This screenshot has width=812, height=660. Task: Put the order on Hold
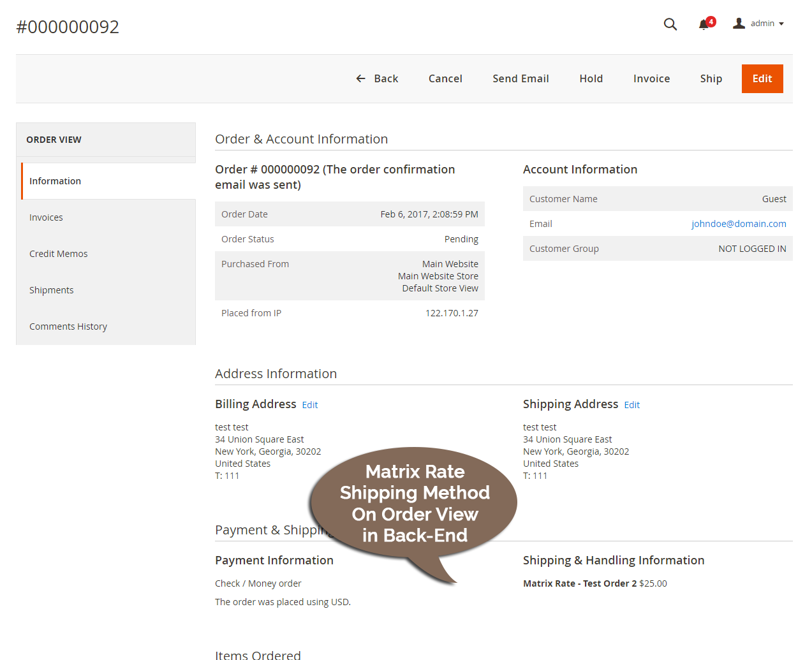(591, 78)
